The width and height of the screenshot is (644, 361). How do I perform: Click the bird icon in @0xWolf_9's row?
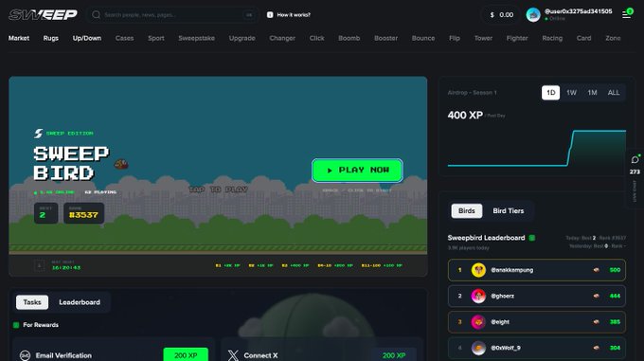click(x=597, y=348)
